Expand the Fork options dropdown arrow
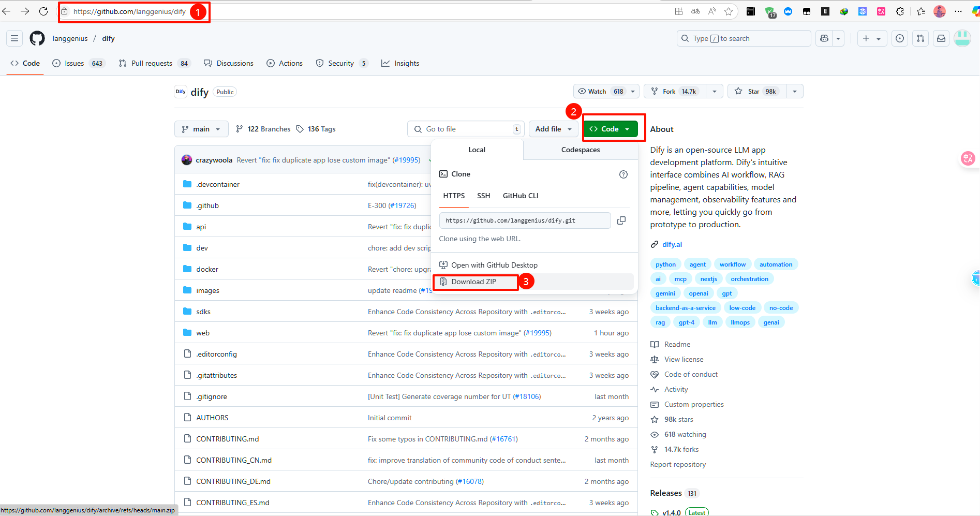This screenshot has width=980, height=516. tap(715, 92)
